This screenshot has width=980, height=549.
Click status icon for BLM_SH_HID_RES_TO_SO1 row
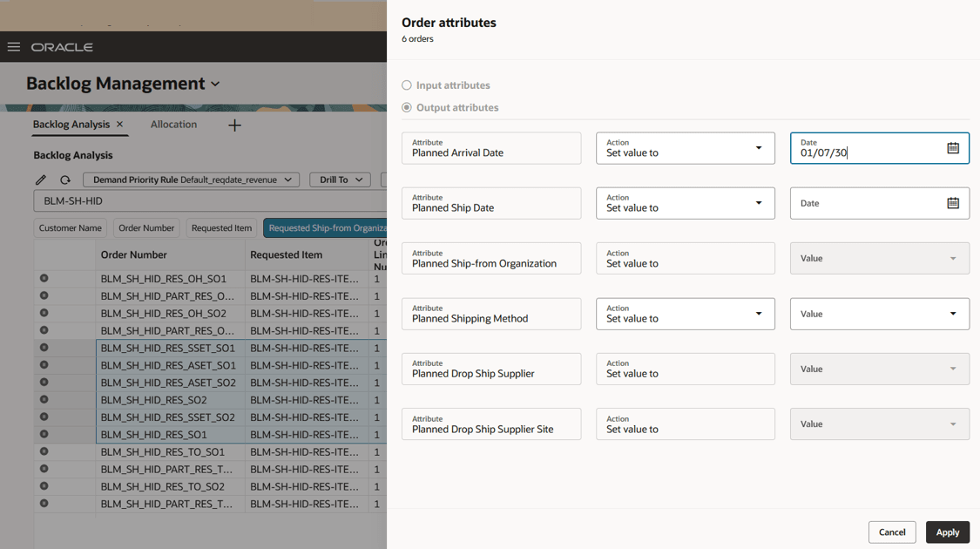[44, 451]
